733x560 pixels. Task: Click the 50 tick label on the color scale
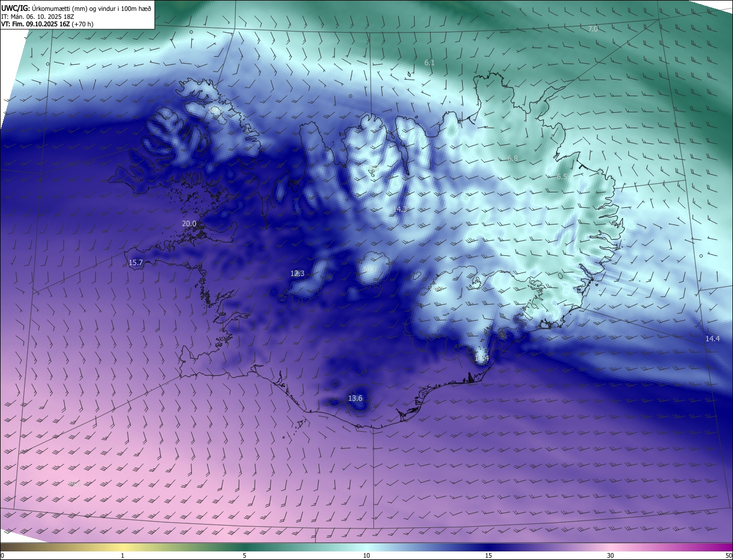(728, 556)
